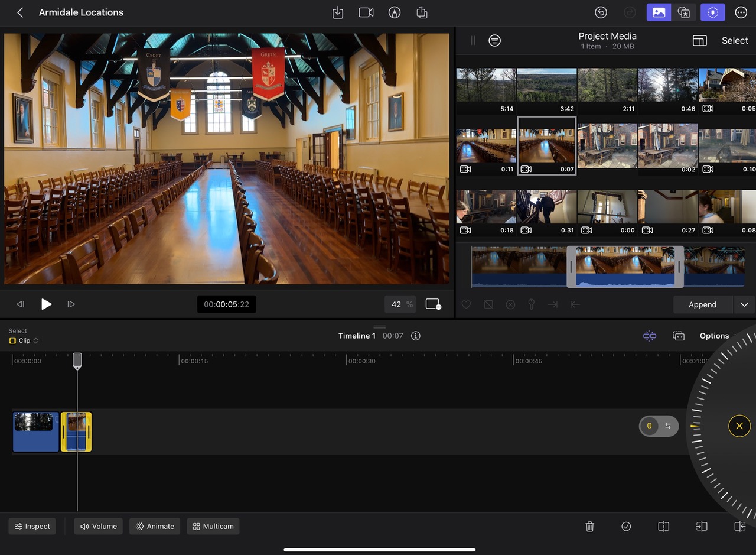Click the Append button
The image size is (756, 555).
702,304
